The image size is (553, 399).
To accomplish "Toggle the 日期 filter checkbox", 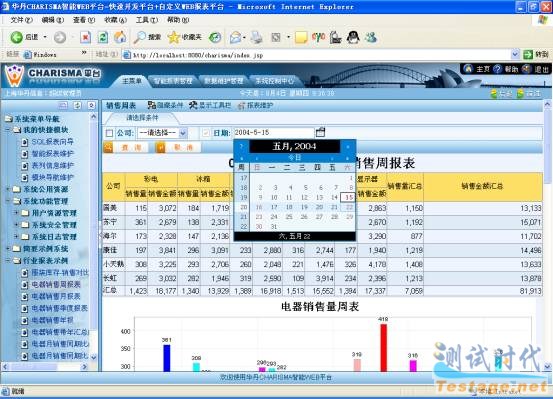I will click(x=206, y=133).
